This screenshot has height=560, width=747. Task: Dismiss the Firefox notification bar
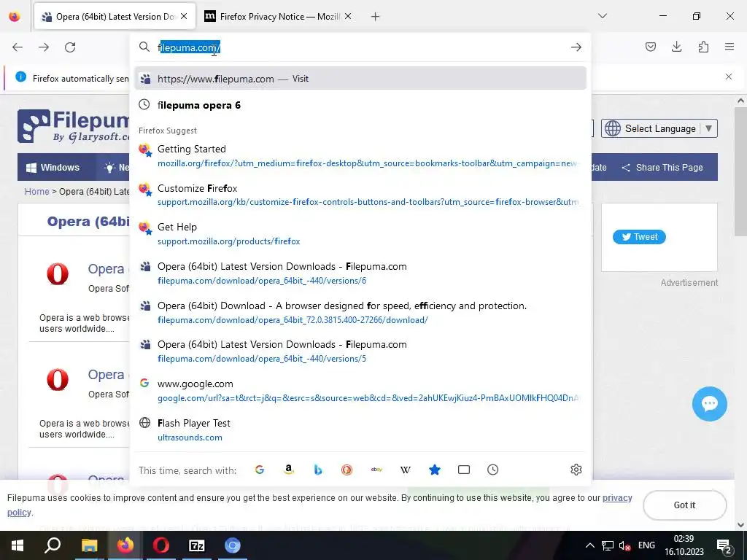tap(729, 77)
